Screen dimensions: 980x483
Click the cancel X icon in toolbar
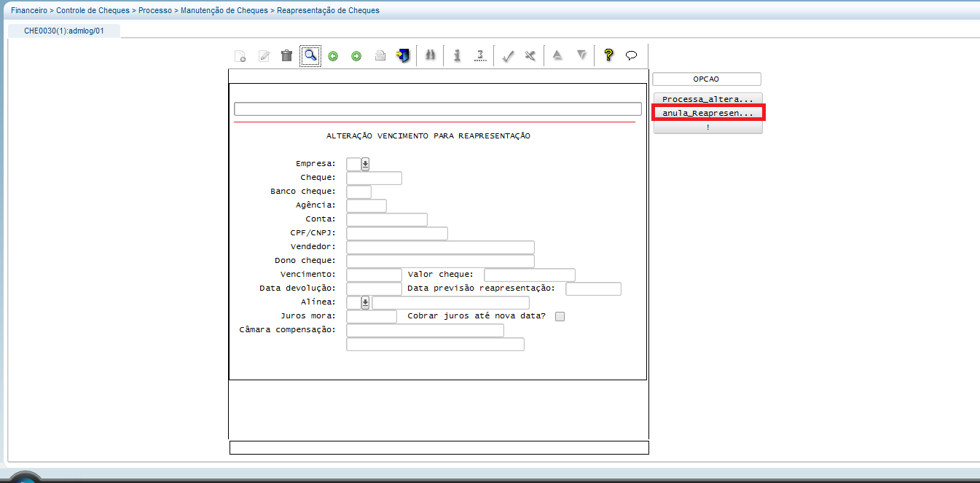point(530,55)
